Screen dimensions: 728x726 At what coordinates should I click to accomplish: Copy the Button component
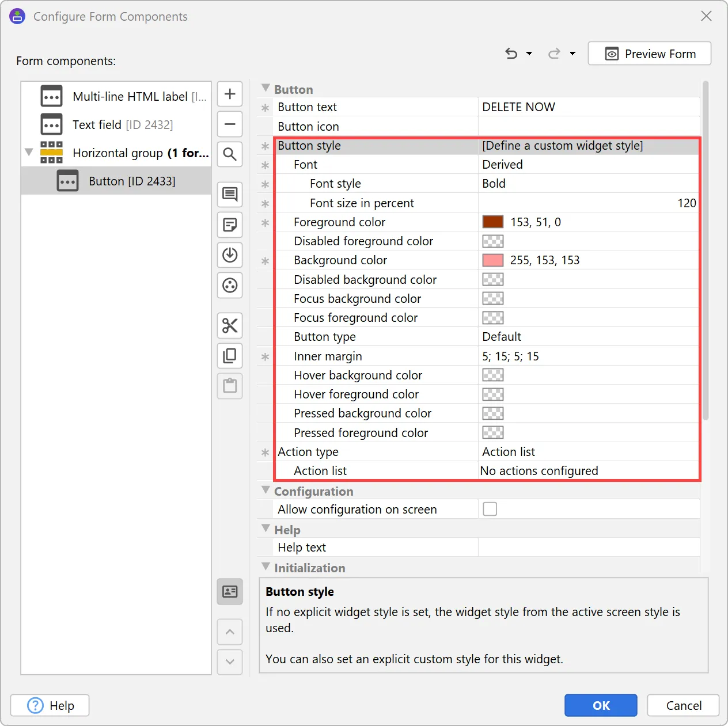click(229, 356)
